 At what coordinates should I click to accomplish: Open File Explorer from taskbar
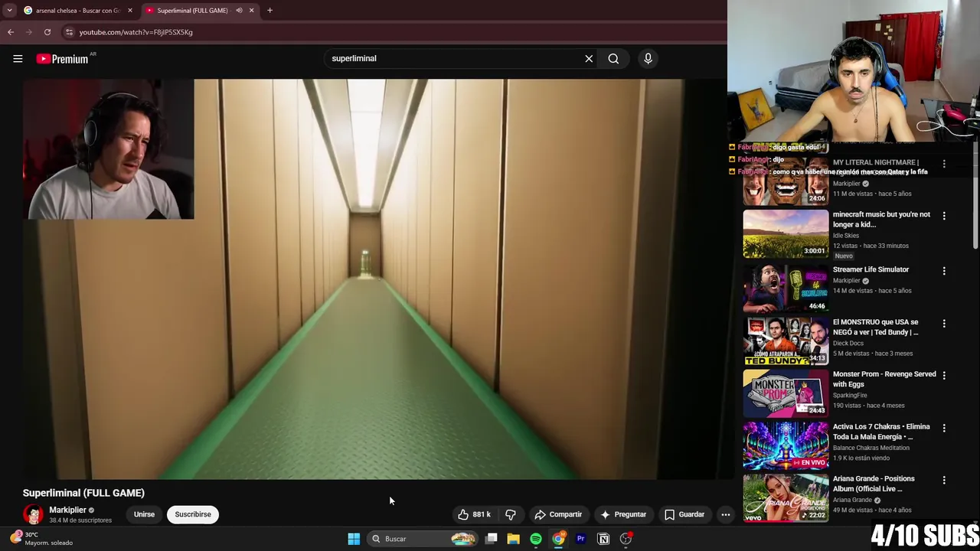click(x=514, y=539)
